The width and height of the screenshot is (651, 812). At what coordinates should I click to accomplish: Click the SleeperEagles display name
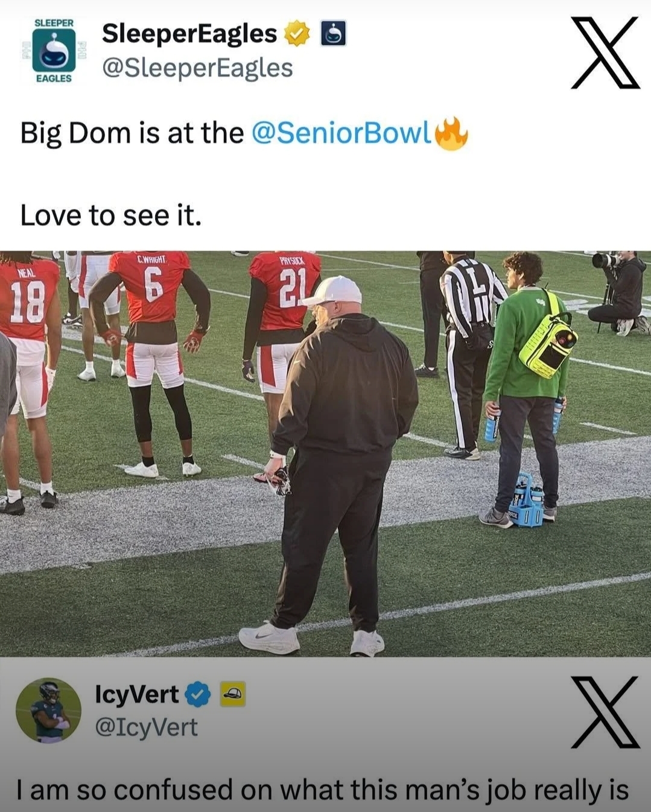(189, 34)
